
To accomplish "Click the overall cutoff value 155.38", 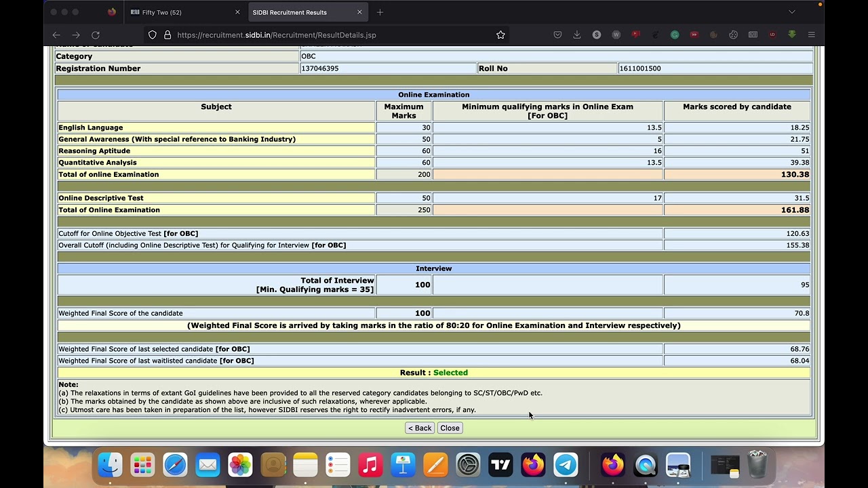I will [x=797, y=245].
